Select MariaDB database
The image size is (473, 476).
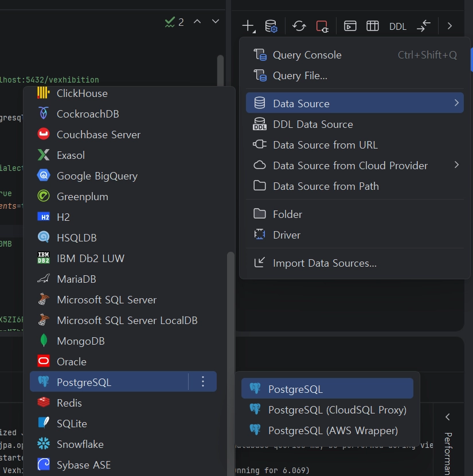tap(123, 279)
